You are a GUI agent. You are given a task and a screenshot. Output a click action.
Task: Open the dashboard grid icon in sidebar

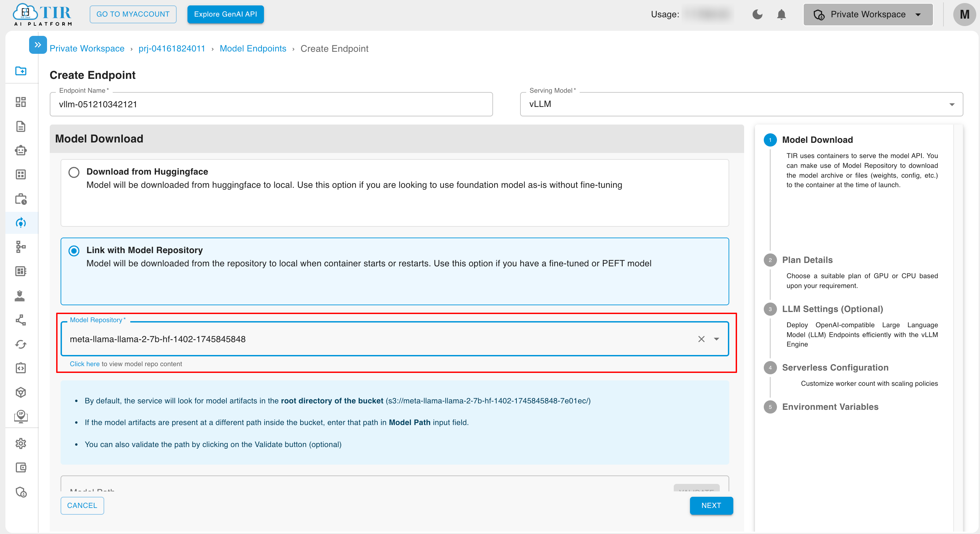point(21,102)
